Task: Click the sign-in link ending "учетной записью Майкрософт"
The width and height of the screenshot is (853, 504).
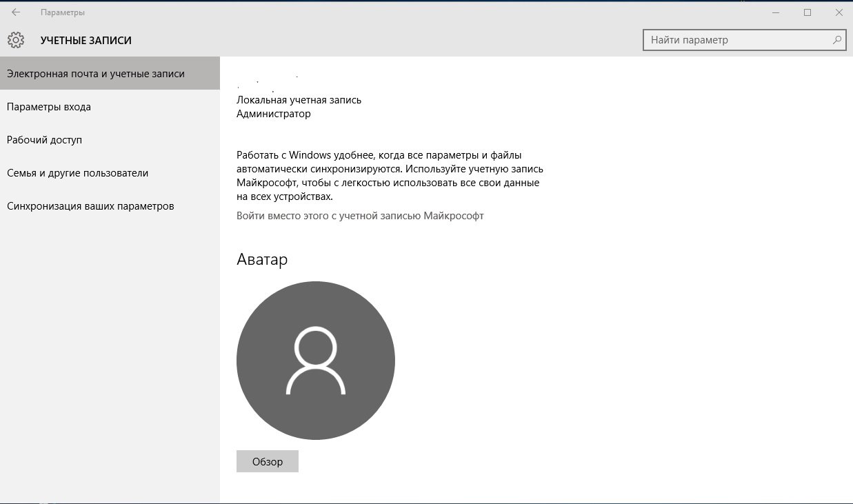Action: [x=360, y=216]
